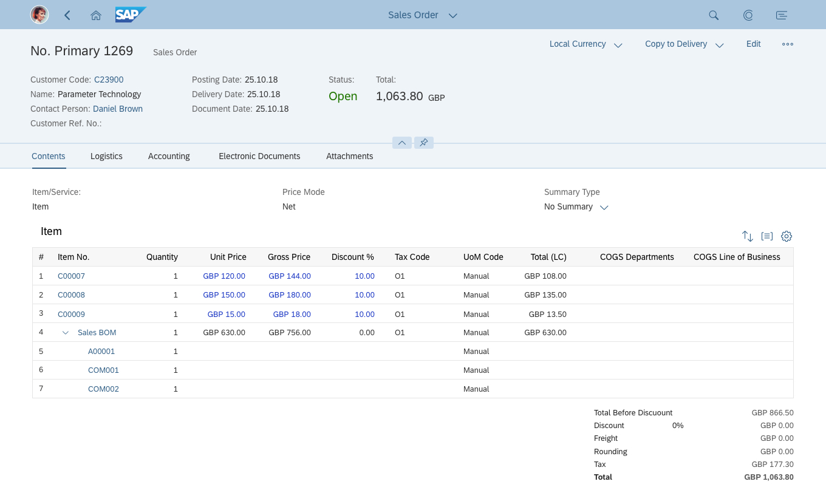
Task: Open the item table settings gear
Action: click(x=787, y=236)
